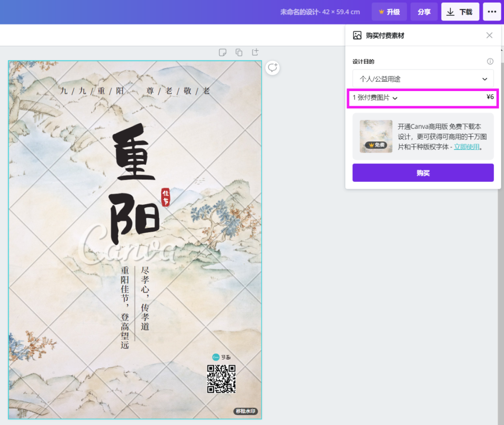Select the QR code on the poster

click(x=221, y=379)
